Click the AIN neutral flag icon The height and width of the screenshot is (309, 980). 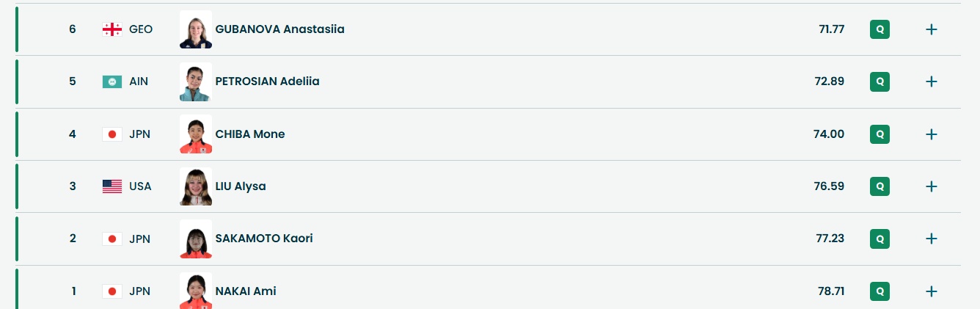(x=112, y=81)
